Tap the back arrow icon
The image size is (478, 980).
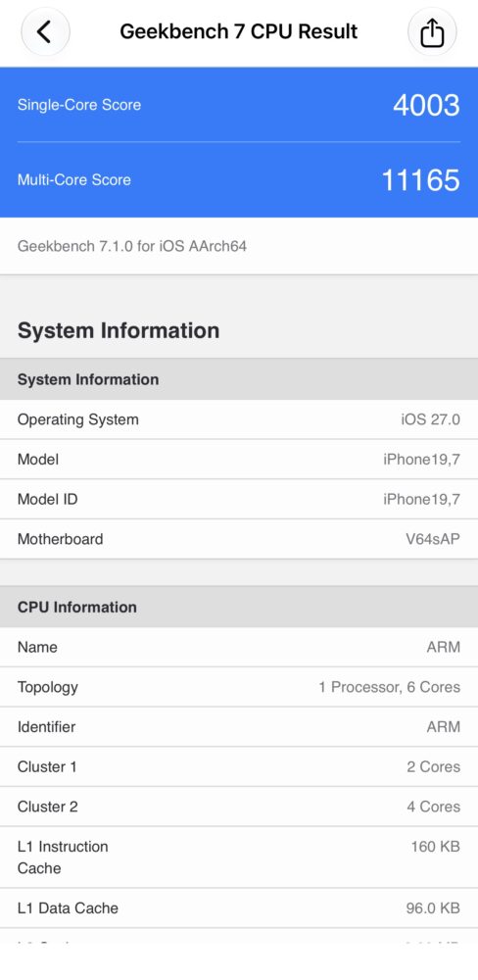[x=45, y=31]
